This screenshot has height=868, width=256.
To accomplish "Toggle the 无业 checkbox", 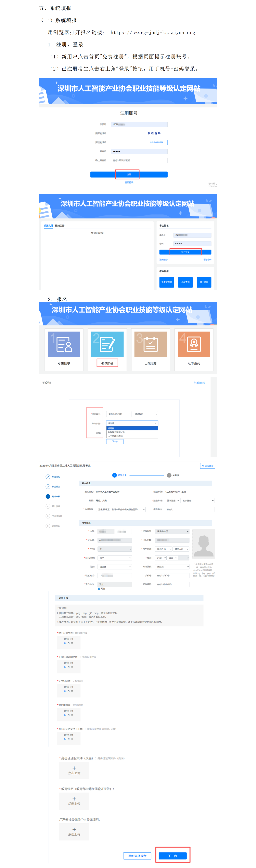I will pos(99,589).
